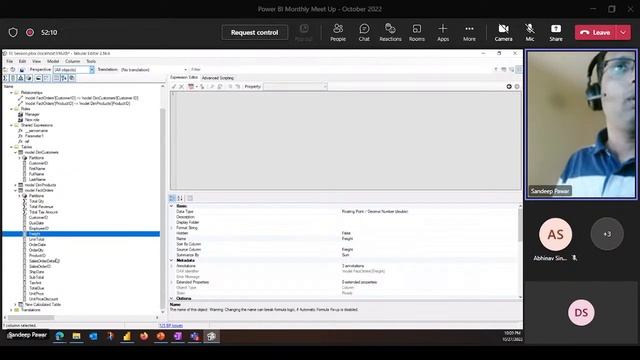The image size is (640, 360).
Task: Open the Column menu in Tabular Editor
Action: click(72, 61)
